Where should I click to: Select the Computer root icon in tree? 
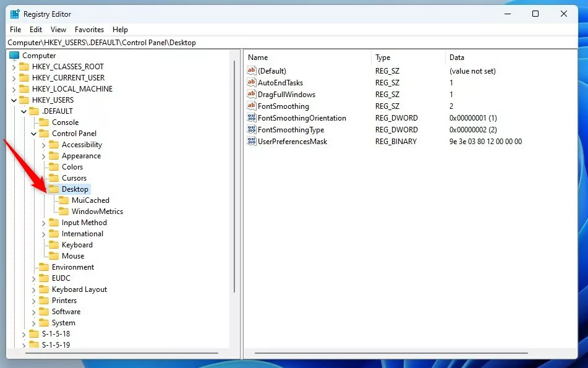(14, 56)
